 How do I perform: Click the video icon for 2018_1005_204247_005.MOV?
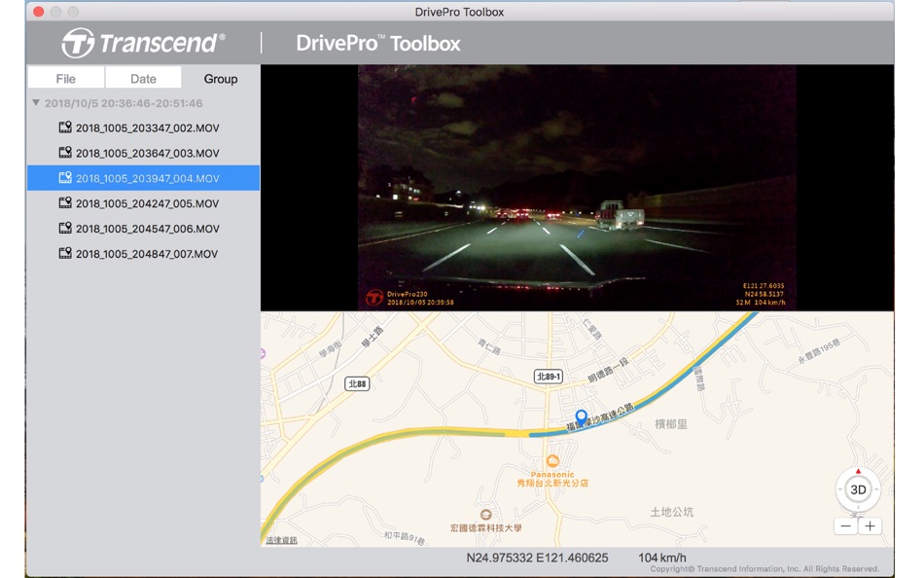[x=65, y=203]
